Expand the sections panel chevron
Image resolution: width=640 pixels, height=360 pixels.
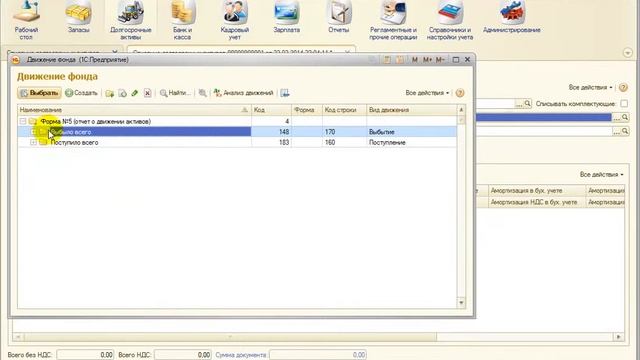628,53
